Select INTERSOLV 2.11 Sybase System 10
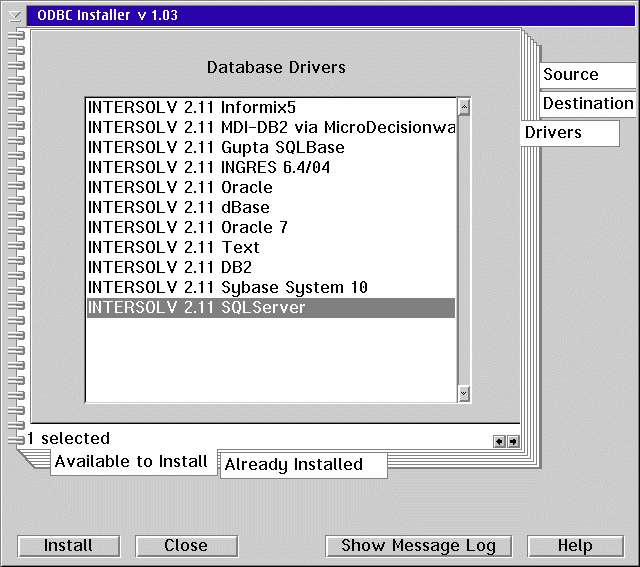Screen dimensions: 640x567 [x=271, y=288]
